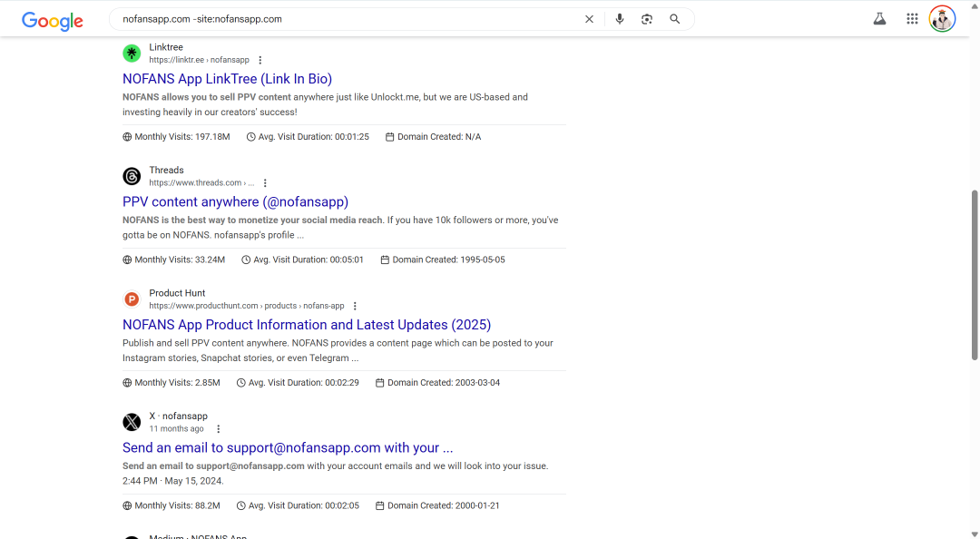
Task: Click the 'Monthly Visits: 88.2M' text
Action: pyautogui.click(x=177, y=505)
